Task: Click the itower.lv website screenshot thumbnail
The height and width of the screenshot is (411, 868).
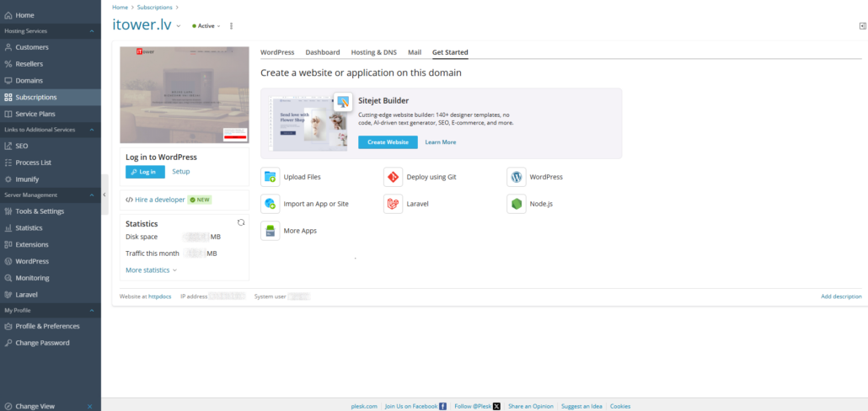Action: (x=185, y=94)
